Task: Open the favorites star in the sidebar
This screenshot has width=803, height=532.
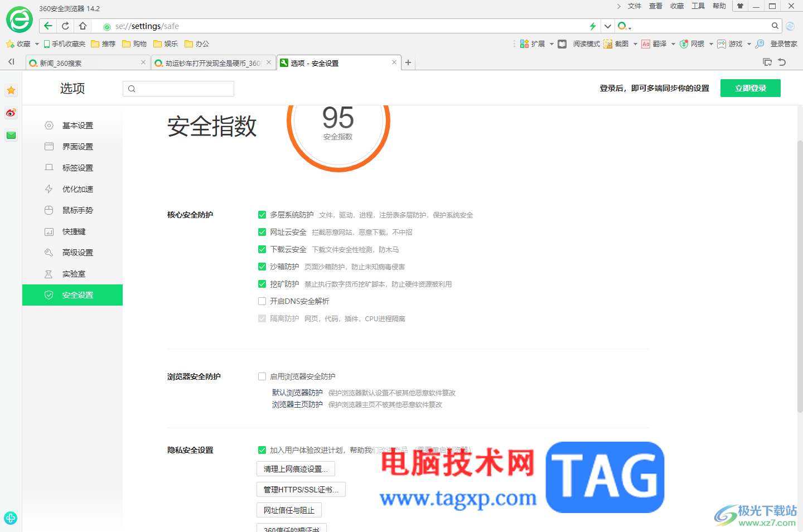Action: point(11,90)
